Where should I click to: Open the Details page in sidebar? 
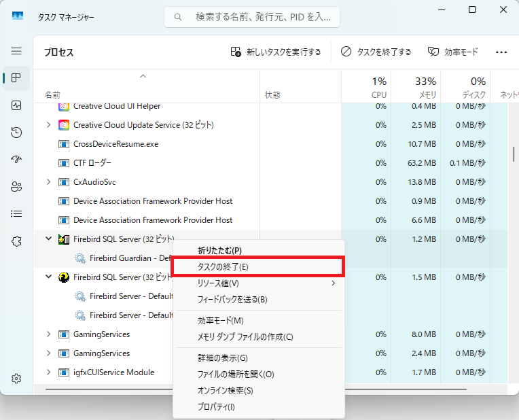coord(16,214)
